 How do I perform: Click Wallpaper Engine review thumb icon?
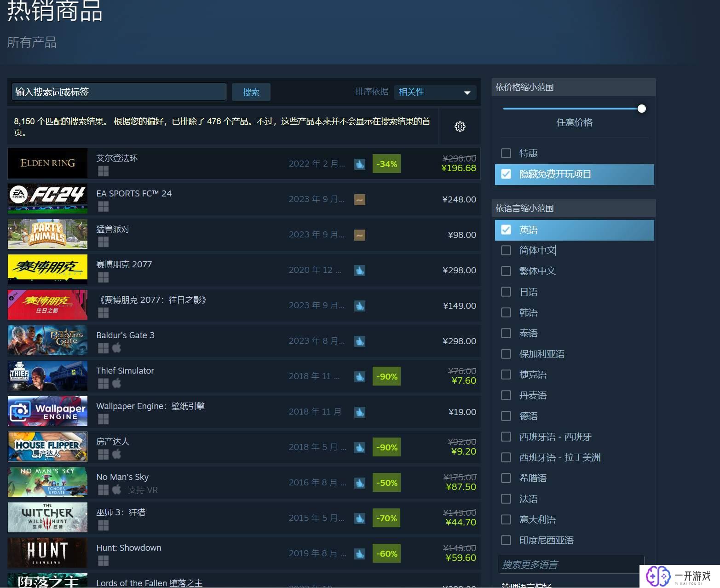[360, 412]
